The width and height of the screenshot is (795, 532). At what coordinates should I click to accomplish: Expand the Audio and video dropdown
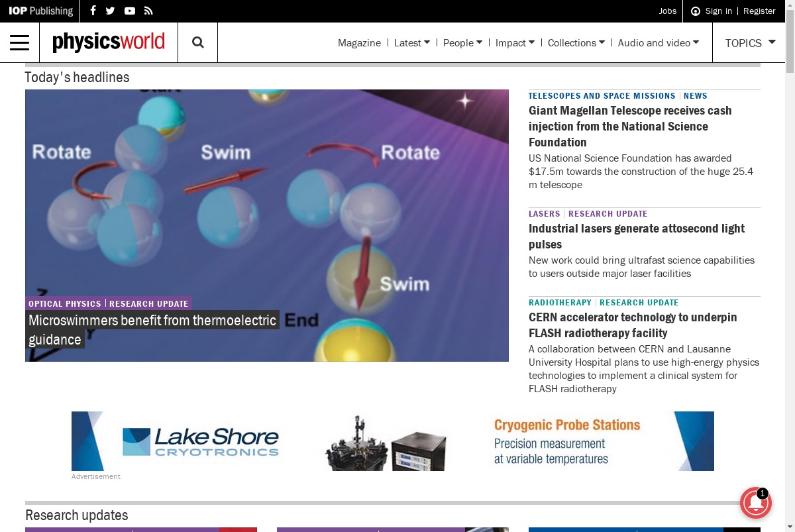[x=659, y=43]
